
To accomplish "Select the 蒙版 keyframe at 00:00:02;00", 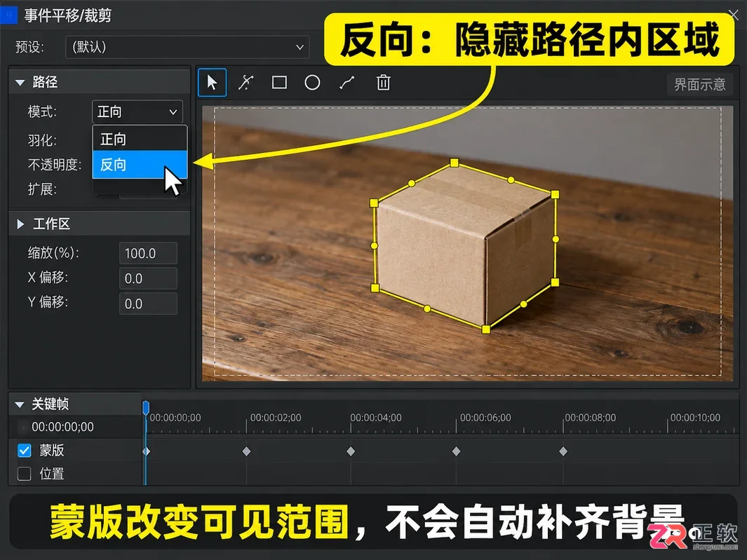I will [x=246, y=451].
